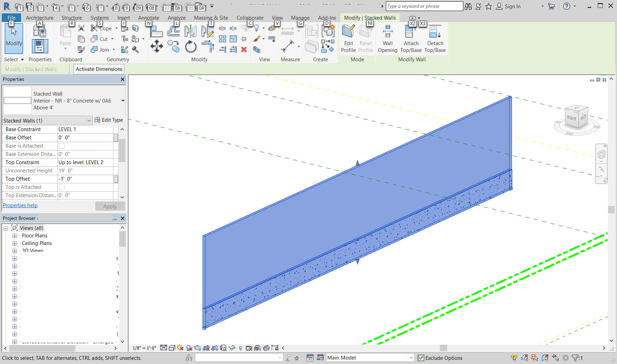The height and width of the screenshot is (364, 617).
Task: Uncheck the Exclude Options box
Action: [421, 358]
